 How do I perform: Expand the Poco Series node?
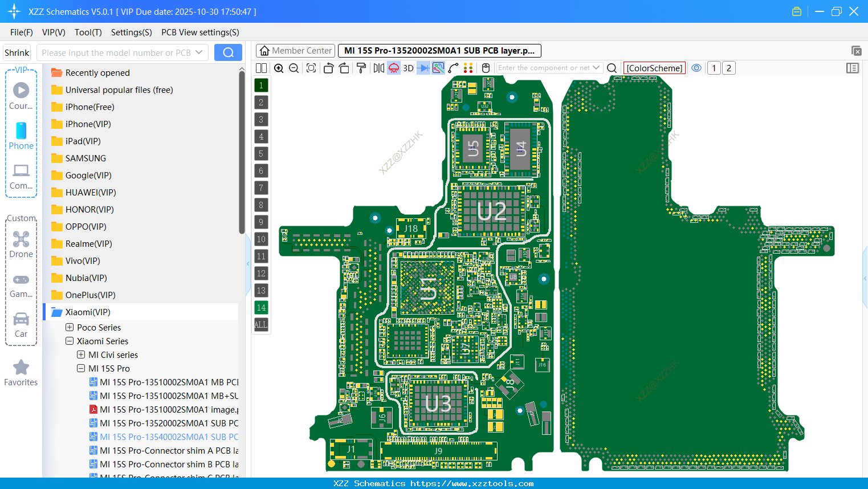point(70,327)
